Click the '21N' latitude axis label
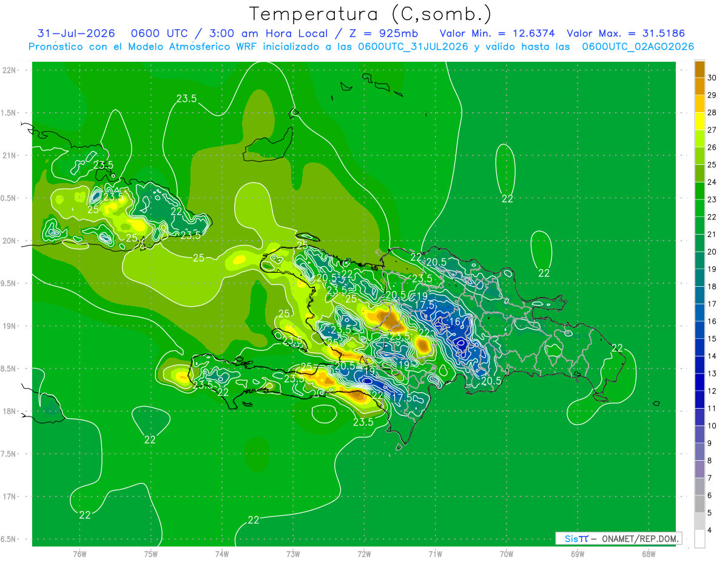 pyautogui.click(x=9, y=156)
